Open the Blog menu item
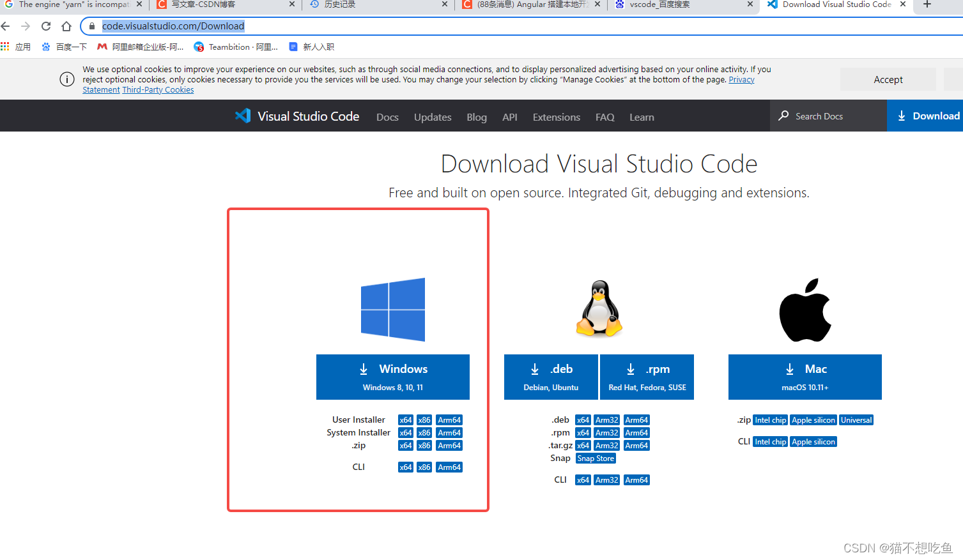 click(477, 117)
